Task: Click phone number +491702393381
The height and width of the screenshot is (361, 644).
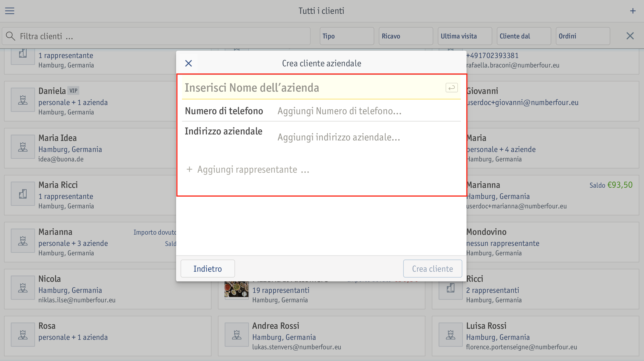Action: [493, 55]
